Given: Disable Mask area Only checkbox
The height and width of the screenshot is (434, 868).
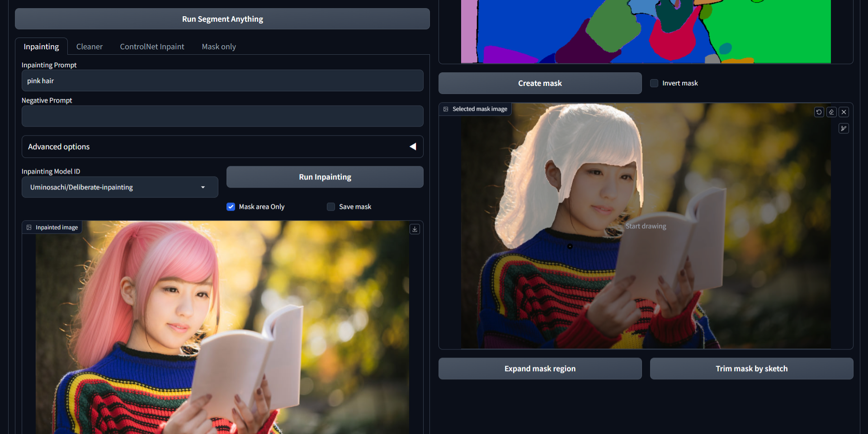Looking at the screenshot, I should (231, 207).
